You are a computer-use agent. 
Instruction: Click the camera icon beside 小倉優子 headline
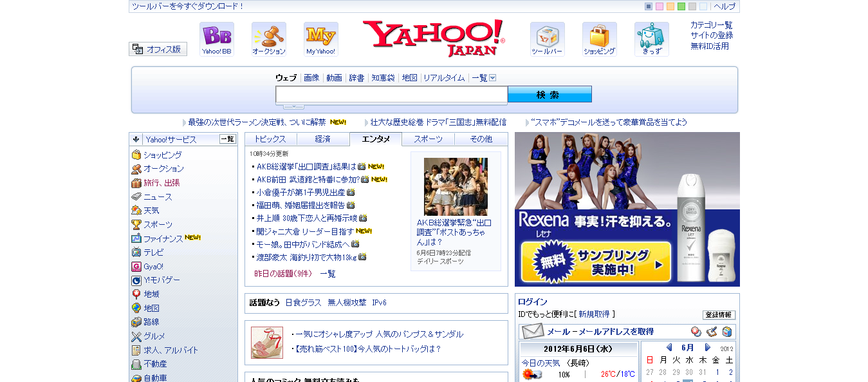tap(351, 192)
